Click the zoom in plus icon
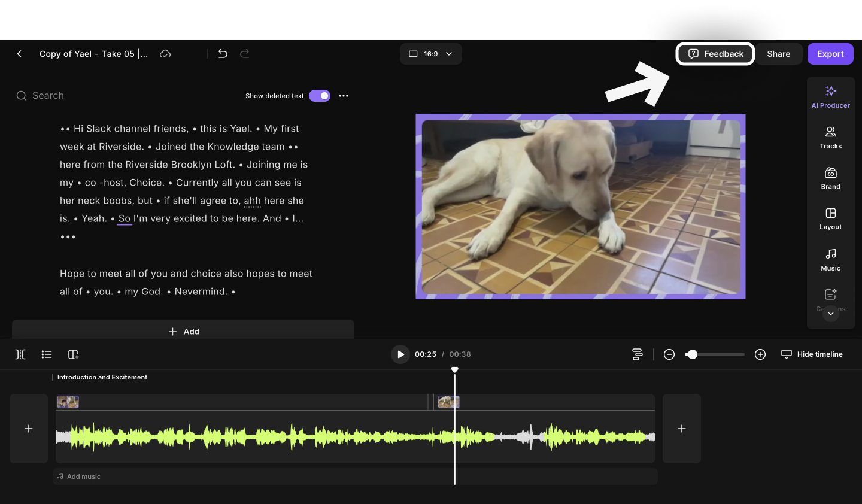Viewport: 862px width, 504px height. tap(760, 354)
